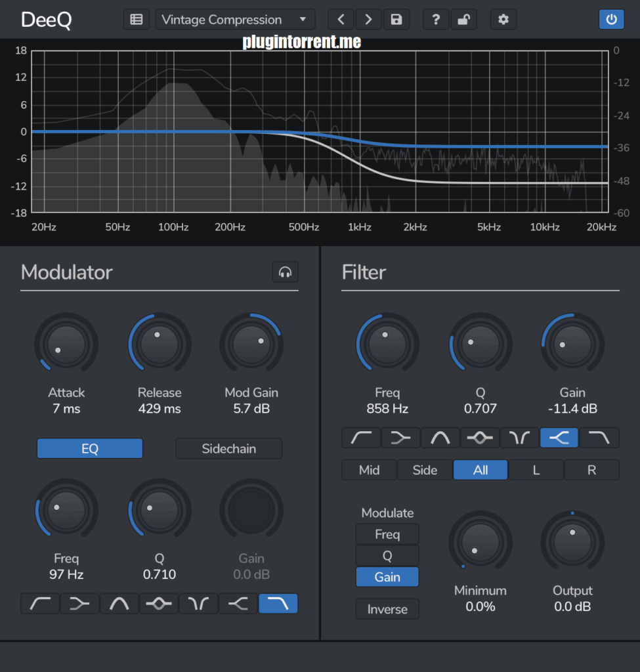This screenshot has height=672, width=640.
Task: Select Filter high-shelf shape
Action: (559, 438)
